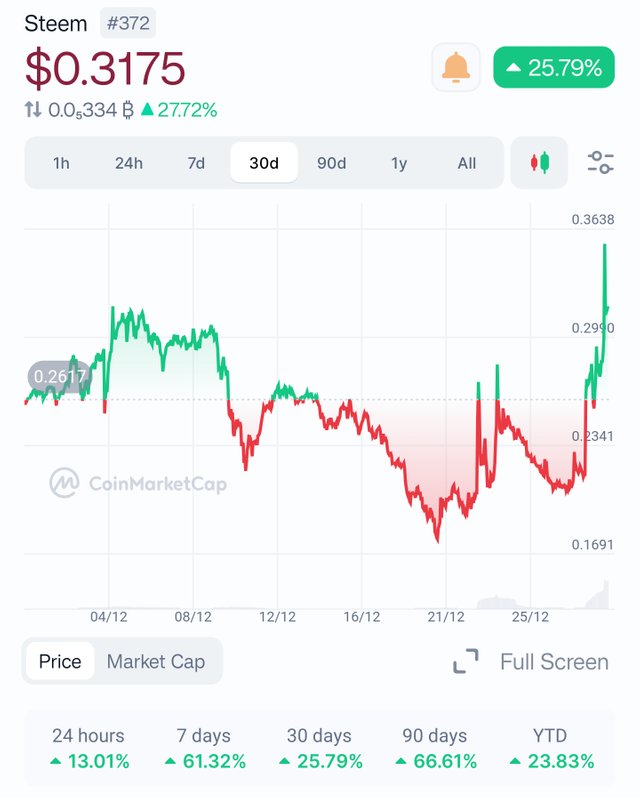Toggle chart to Market Cap view
This screenshot has height=798, width=640.
pyautogui.click(x=156, y=662)
